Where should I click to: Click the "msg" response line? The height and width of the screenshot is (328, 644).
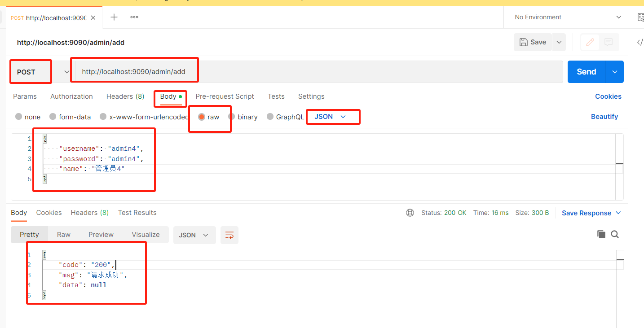point(93,275)
